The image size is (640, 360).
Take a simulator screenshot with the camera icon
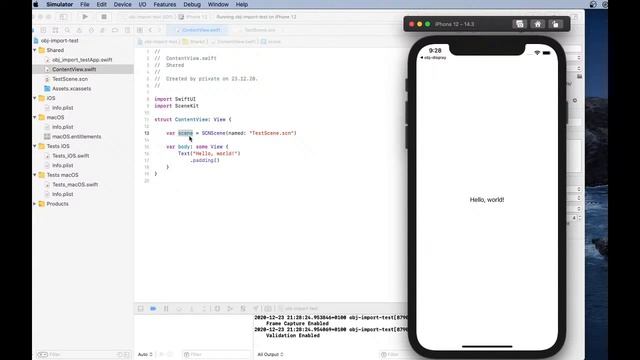click(x=520, y=24)
